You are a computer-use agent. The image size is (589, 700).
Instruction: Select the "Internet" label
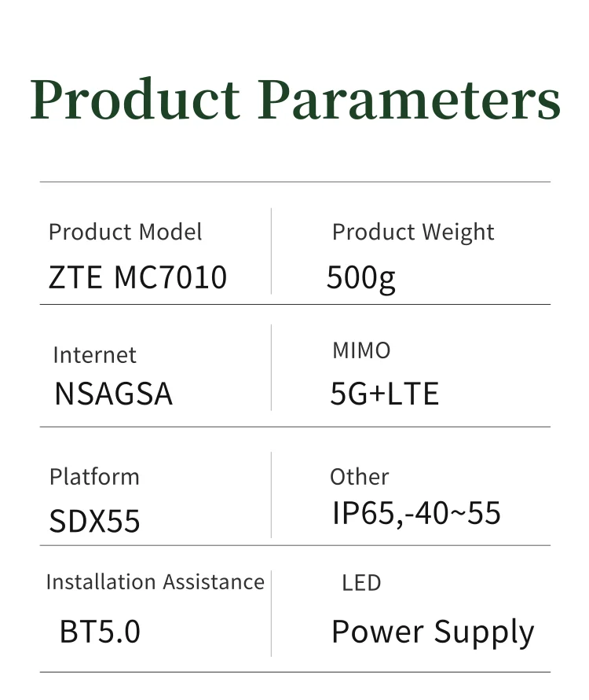[x=94, y=355]
